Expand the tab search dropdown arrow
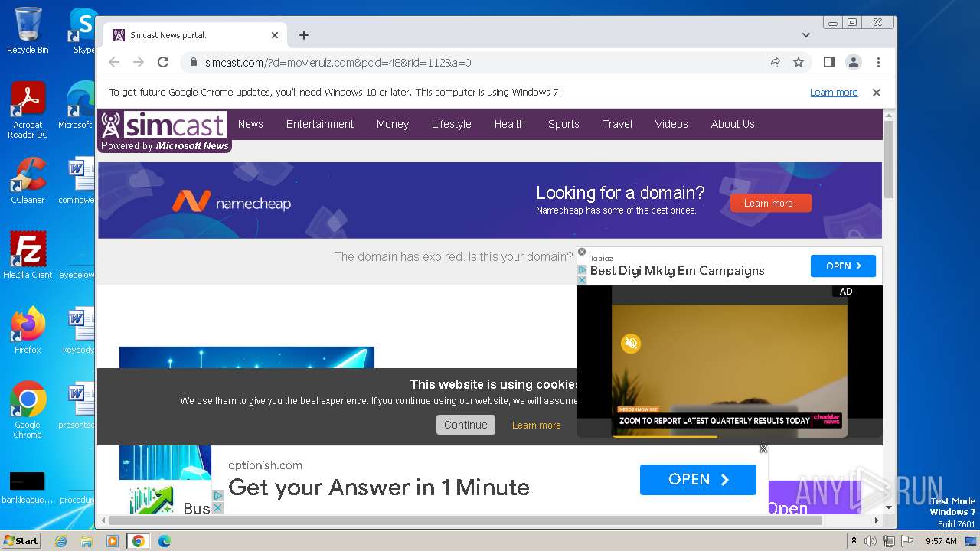 coord(806,35)
